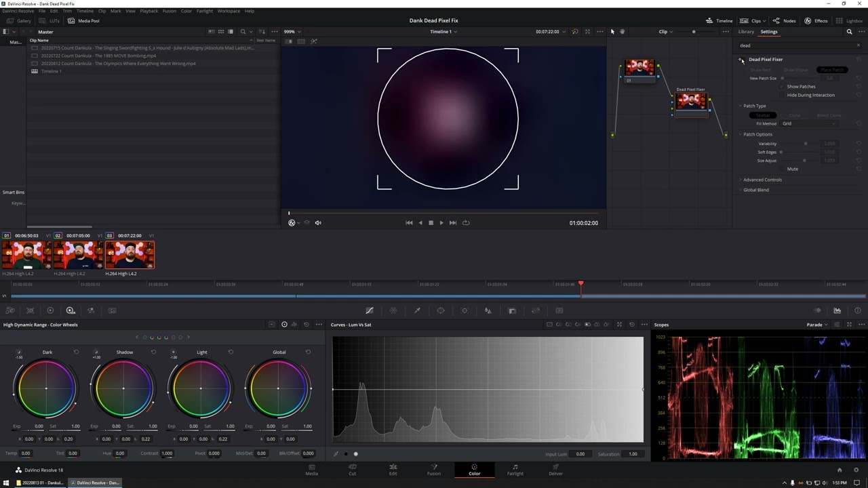The height and width of the screenshot is (488, 868).
Task: Select the Qualifier eyedropper tool
Action: (417, 310)
